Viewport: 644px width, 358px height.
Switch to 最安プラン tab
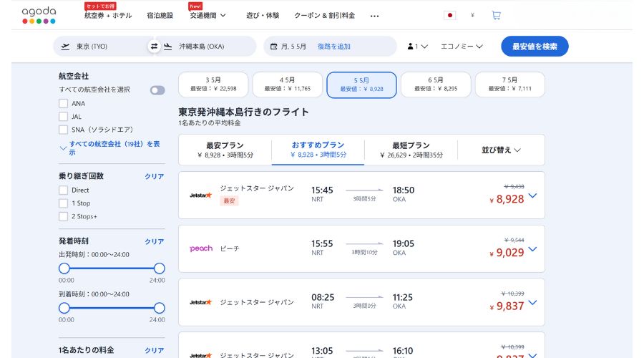click(225, 150)
